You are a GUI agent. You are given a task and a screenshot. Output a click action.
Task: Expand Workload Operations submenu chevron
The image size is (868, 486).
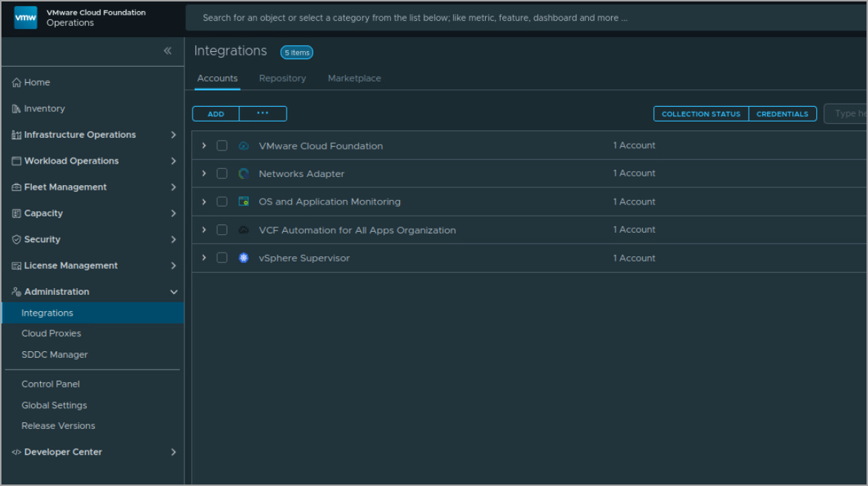pyautogui.click(x=173, y=161)
